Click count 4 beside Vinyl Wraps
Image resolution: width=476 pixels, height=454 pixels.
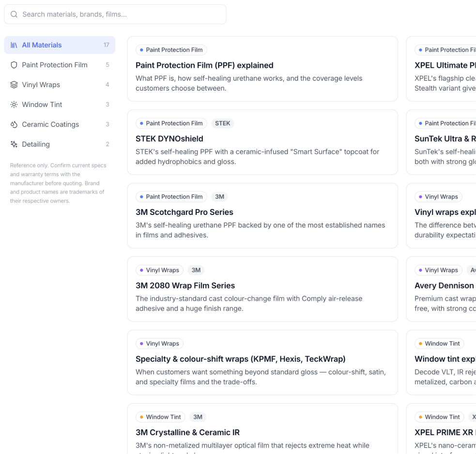107,85
